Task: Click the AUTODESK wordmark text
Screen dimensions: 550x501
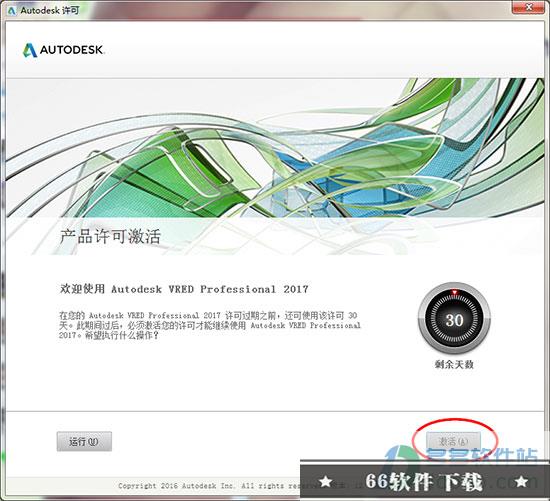Action: click(72, 50)
